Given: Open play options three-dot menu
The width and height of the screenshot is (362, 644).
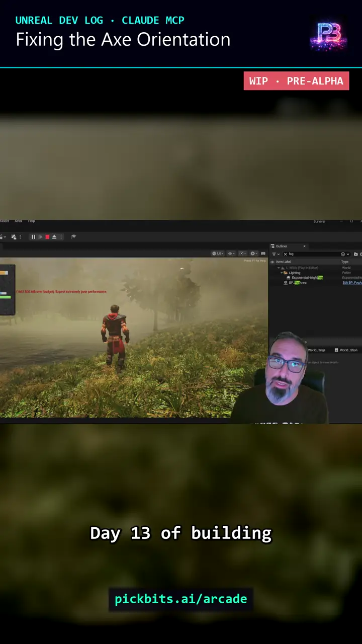Looking at the screenshot, I should pyautogui.click(x=61, y=237).
